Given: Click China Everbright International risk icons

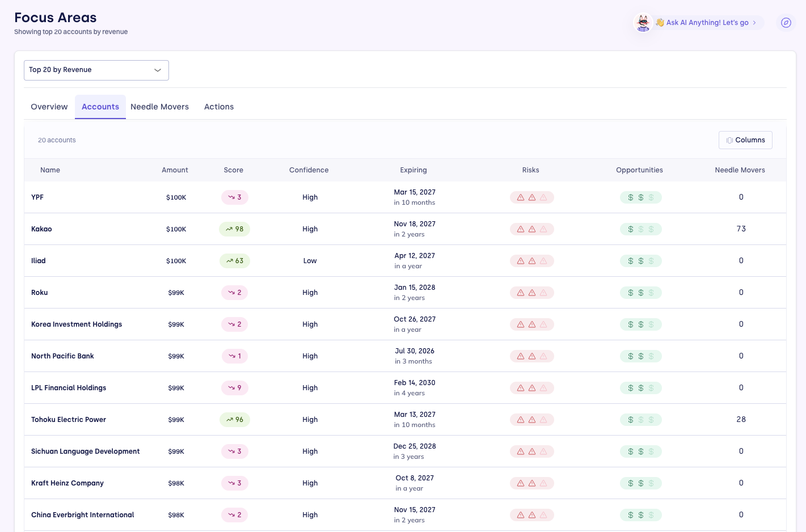Looking at the screenshot, I should 532,515.
